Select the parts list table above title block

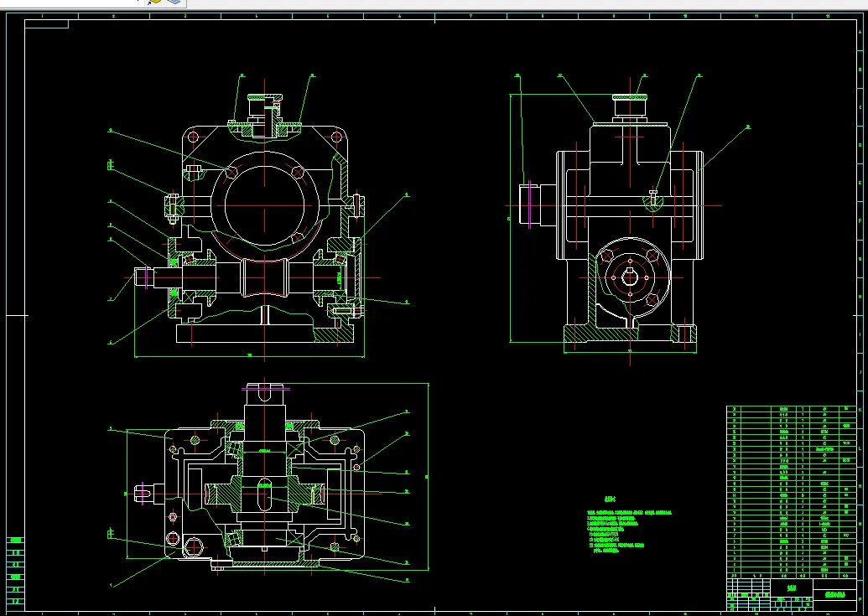click(x=791, y=492)
